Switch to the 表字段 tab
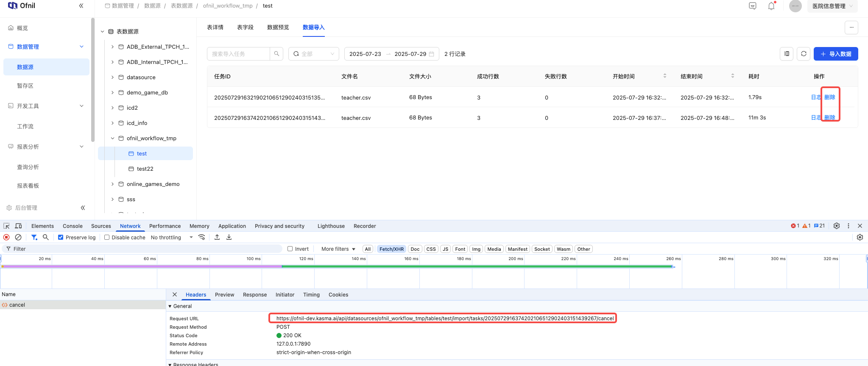 pyautogui.click(x=245, y=27)
